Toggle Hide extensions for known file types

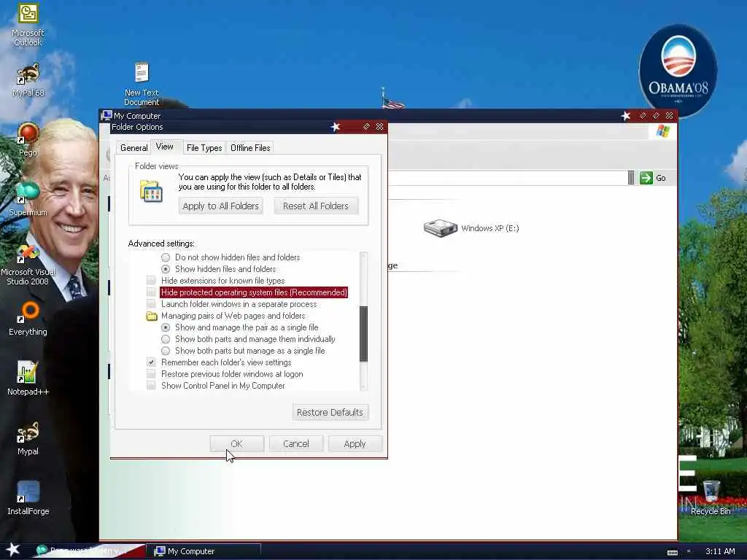(151, 281)
